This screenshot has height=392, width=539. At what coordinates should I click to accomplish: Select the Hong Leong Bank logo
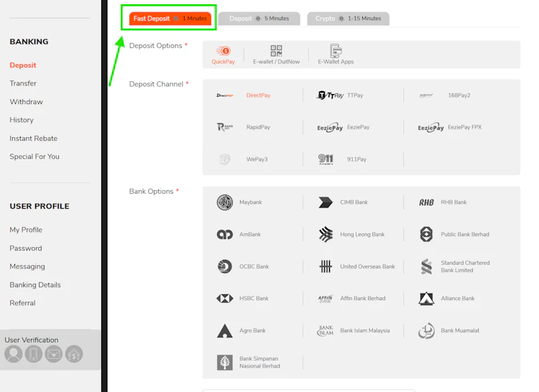326,235
